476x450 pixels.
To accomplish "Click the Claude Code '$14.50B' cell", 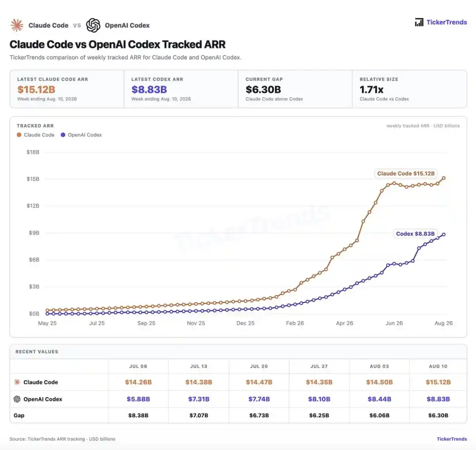I will [379, 382].
